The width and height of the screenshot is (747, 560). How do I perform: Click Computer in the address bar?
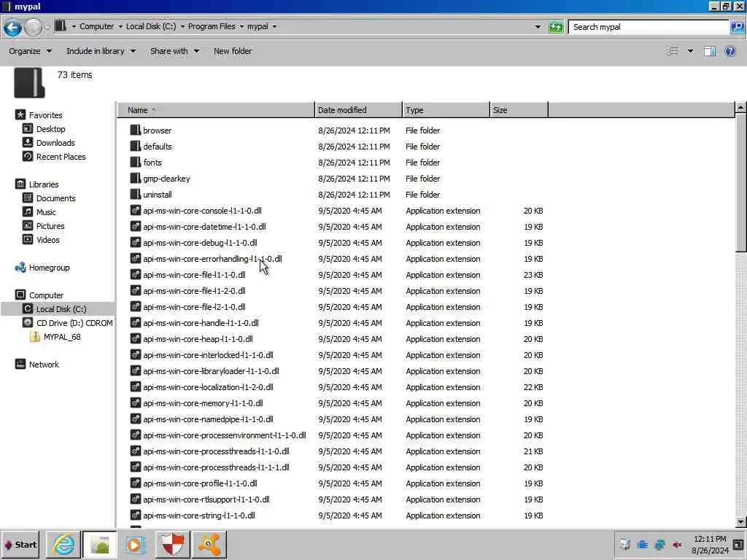[97, 27]
